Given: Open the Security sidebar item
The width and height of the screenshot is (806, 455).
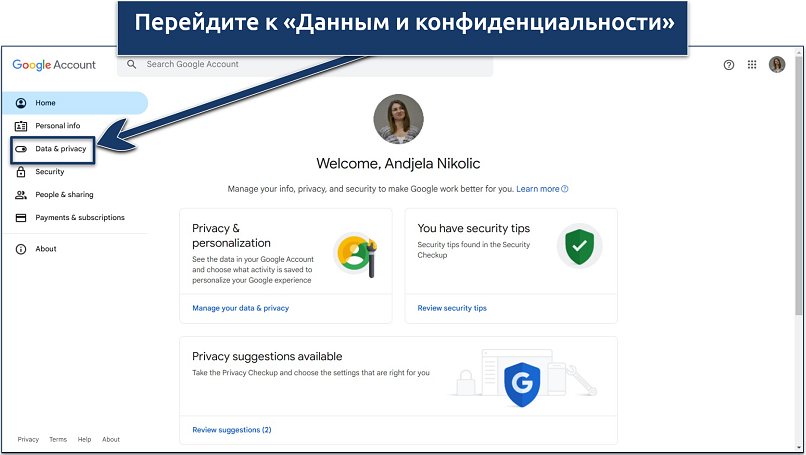Looking at the screenshot, I should tap(49, 172).
